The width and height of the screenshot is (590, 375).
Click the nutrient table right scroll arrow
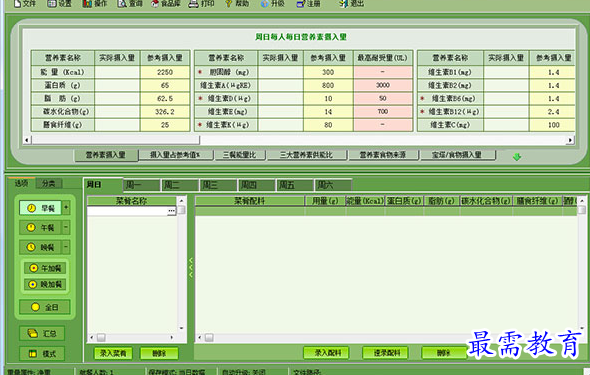click(x=570, y=140)
